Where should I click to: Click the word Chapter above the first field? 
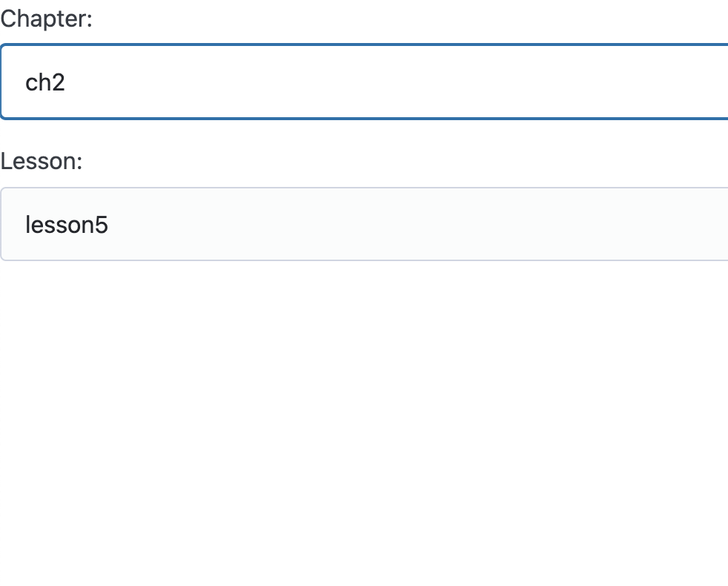pyautogui.click(x=43, y=19)
